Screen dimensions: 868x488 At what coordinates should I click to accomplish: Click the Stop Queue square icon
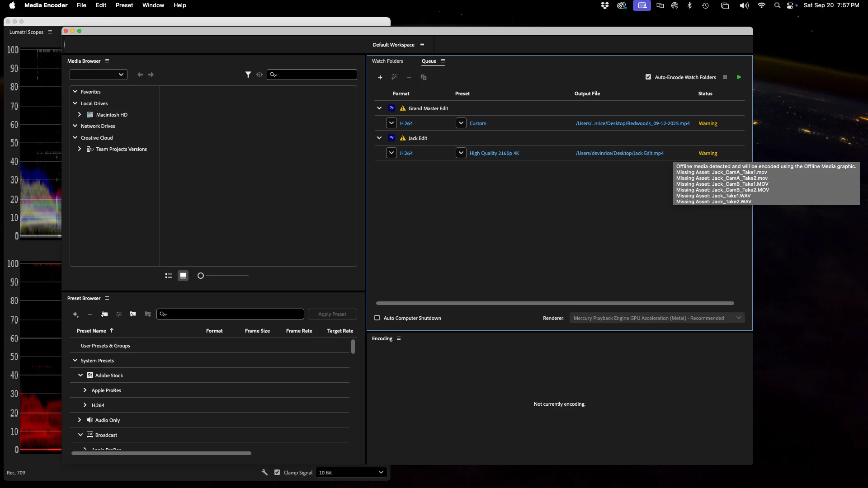point(725,77)
